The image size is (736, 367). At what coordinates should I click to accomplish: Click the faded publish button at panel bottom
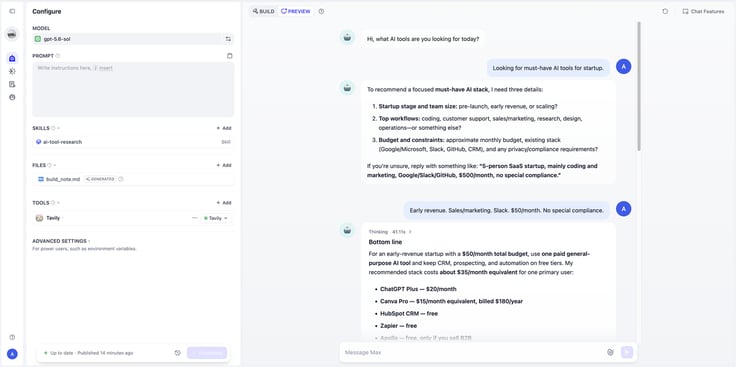[207, 353]
